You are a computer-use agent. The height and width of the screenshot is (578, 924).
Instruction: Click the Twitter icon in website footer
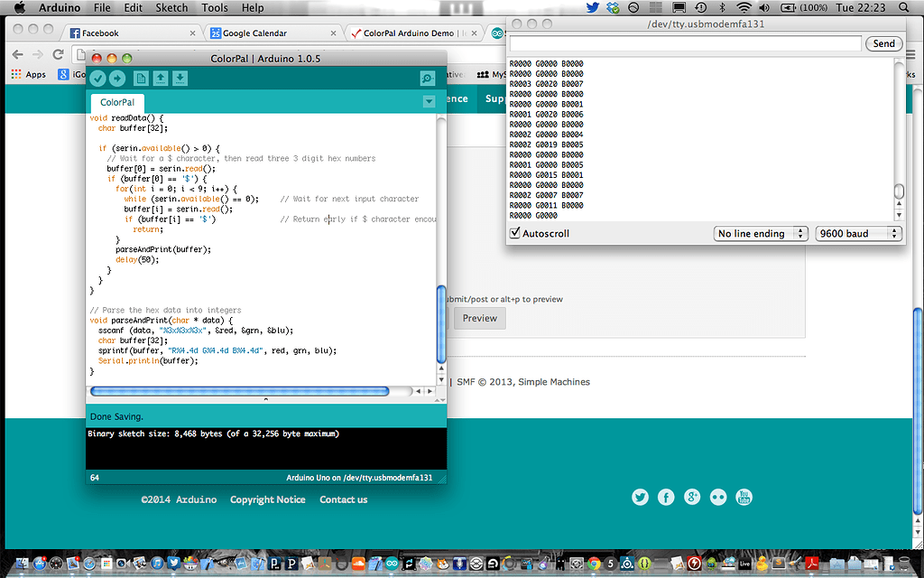tap(640, 497)
